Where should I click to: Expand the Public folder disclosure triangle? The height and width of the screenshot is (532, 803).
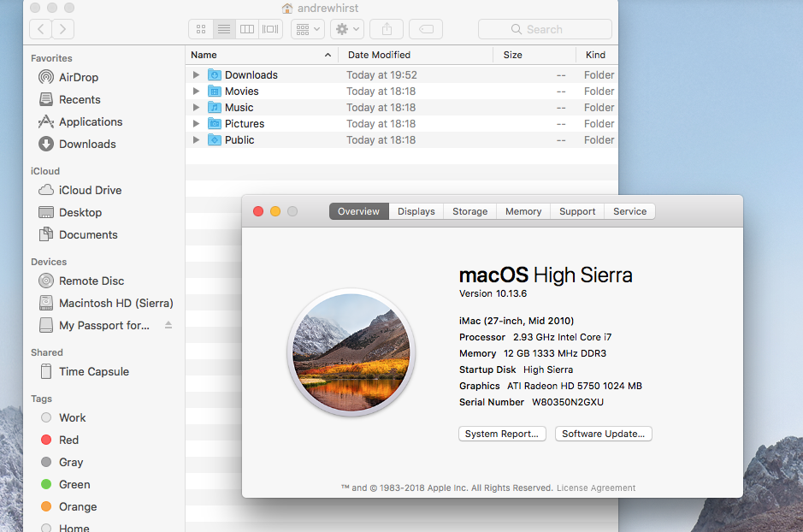(196, 139)
